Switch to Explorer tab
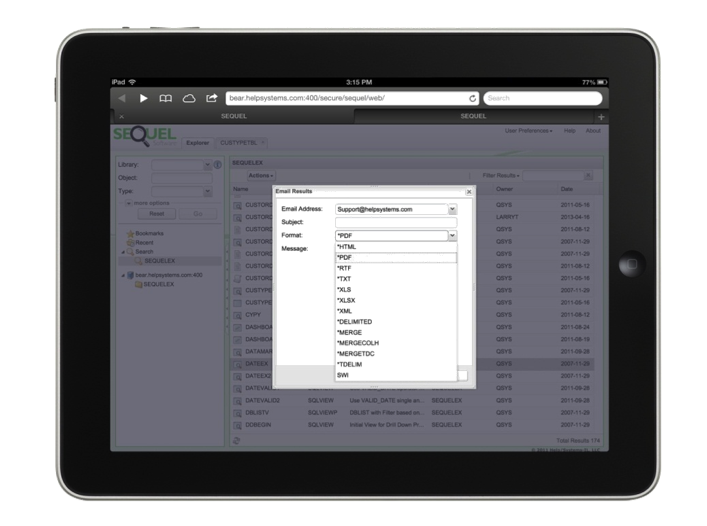707x526 pixels. (197, 143)
